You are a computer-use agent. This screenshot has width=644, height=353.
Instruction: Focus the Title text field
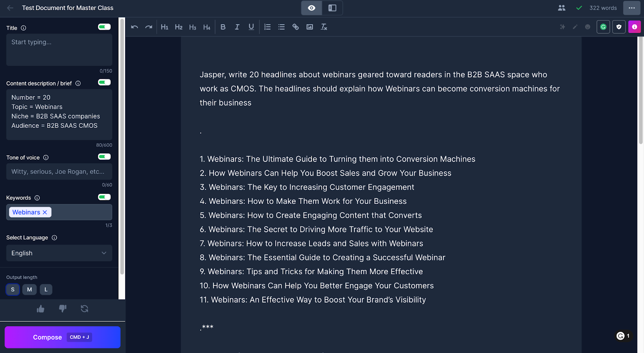pos(59,50)
